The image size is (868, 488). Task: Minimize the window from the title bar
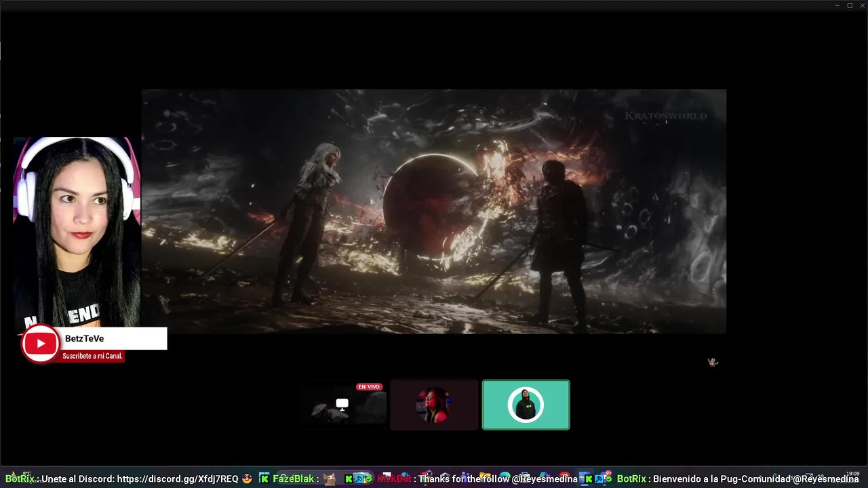point(837,5)
